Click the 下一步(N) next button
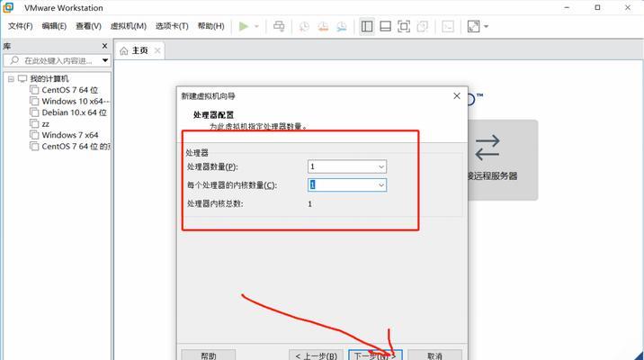Screen dimensions: 644x360 pyautogui.click(x=375, y=355)
